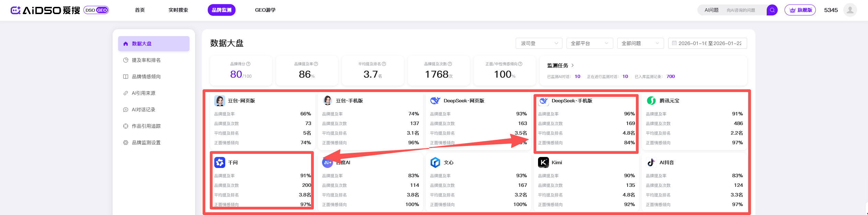
Task: Select 品牌情感倾向 in the sidebar
Action: coord(146,77)
